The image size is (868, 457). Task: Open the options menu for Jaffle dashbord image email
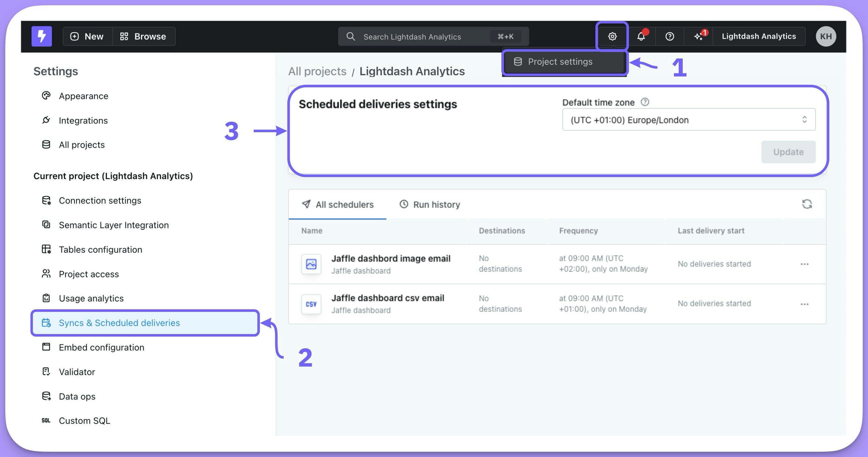[x=804, y=264]
